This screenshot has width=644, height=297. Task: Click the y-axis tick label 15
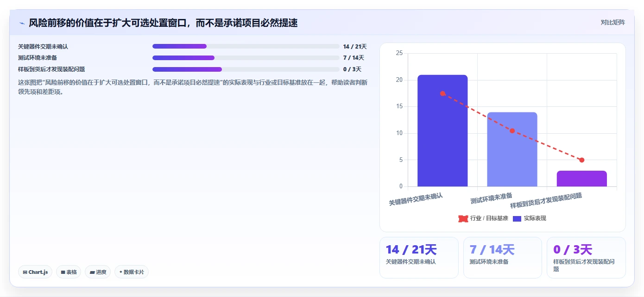coord(399,106)
